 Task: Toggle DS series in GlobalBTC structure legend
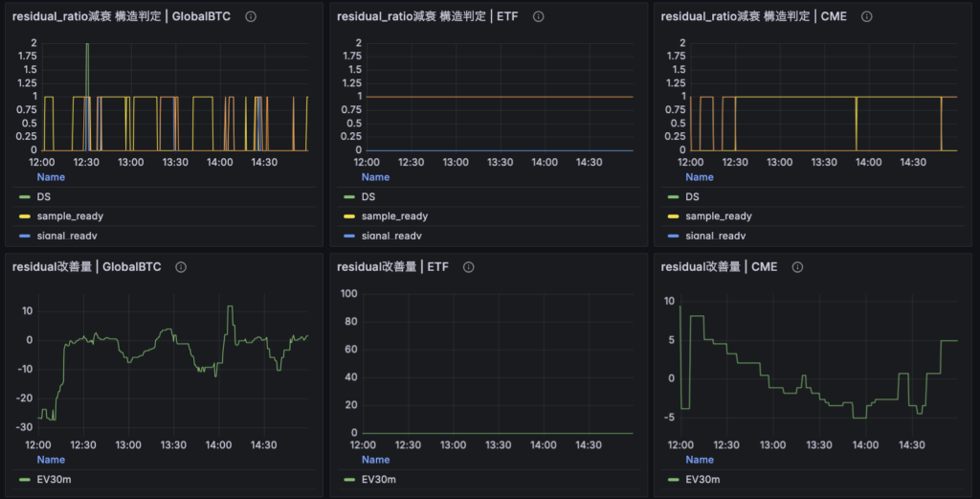[x=44, y=197]
